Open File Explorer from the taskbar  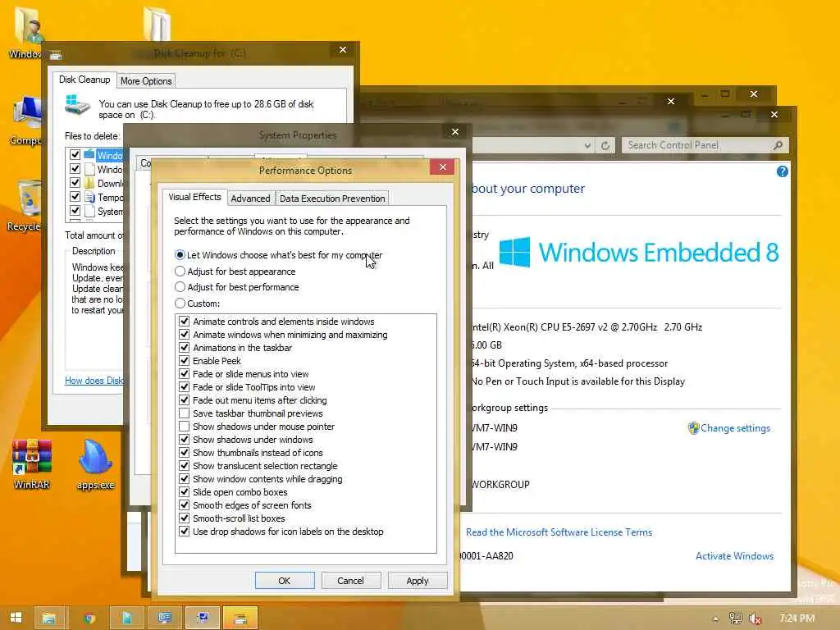pos(49,619)
